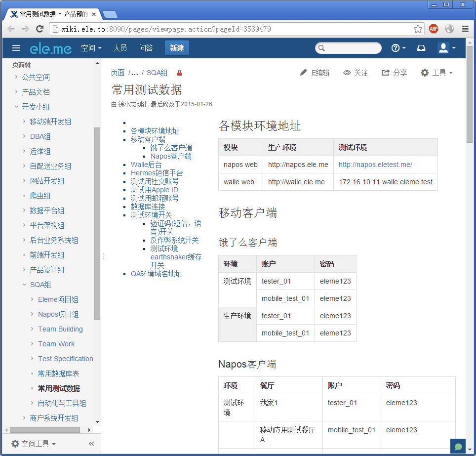Click the pencil Edit button
This screenshot has height=456, width=476.
click(x=315, y=73)
